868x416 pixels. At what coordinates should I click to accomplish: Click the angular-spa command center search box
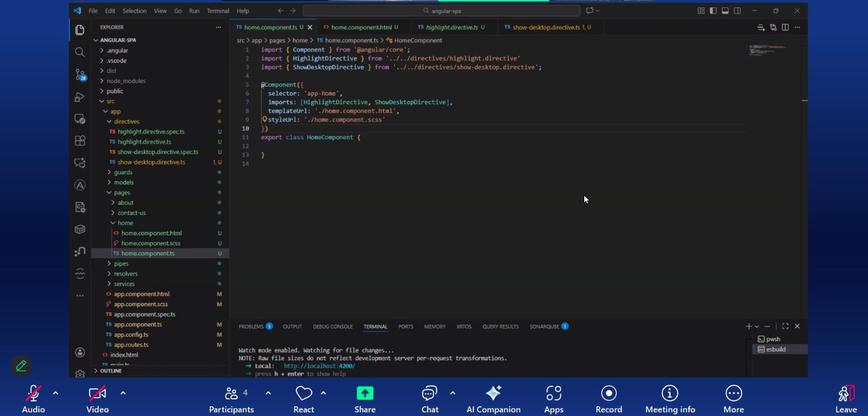pyautogui.click(x=442, y=11)
